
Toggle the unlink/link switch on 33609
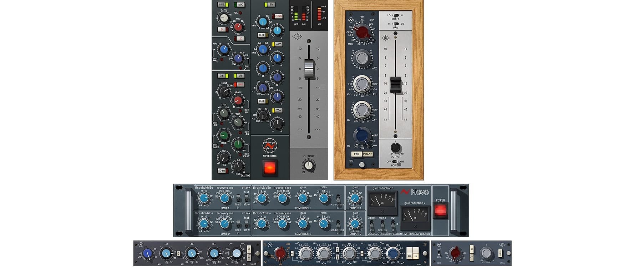371,224
